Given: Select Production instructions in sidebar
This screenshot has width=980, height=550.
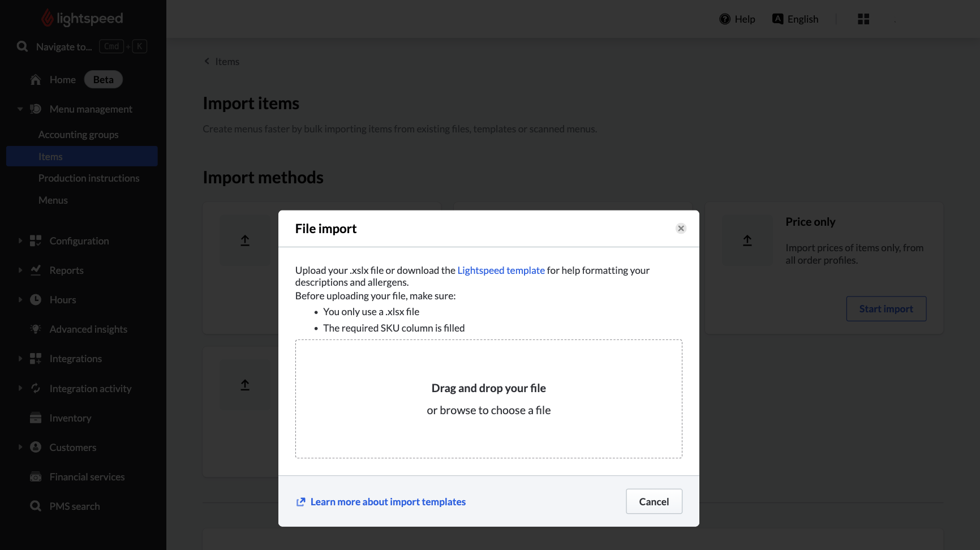Looking at the screenshot, I should 89,178.
